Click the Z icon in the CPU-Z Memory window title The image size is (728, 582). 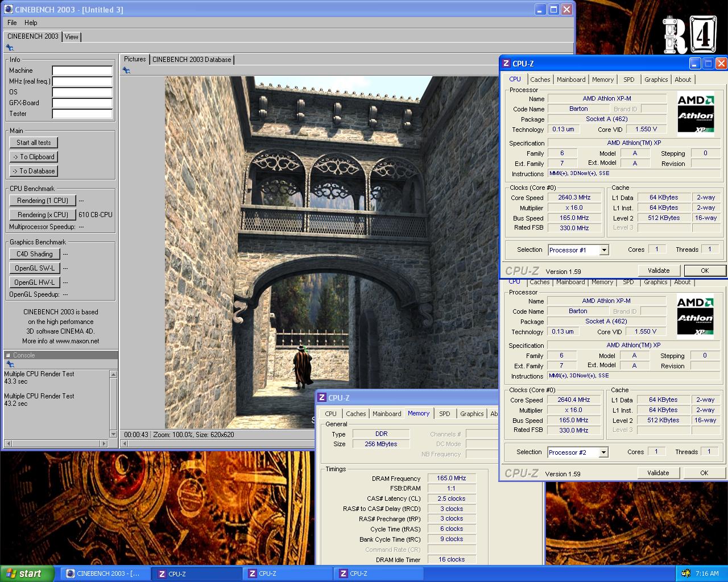[322, 398]
